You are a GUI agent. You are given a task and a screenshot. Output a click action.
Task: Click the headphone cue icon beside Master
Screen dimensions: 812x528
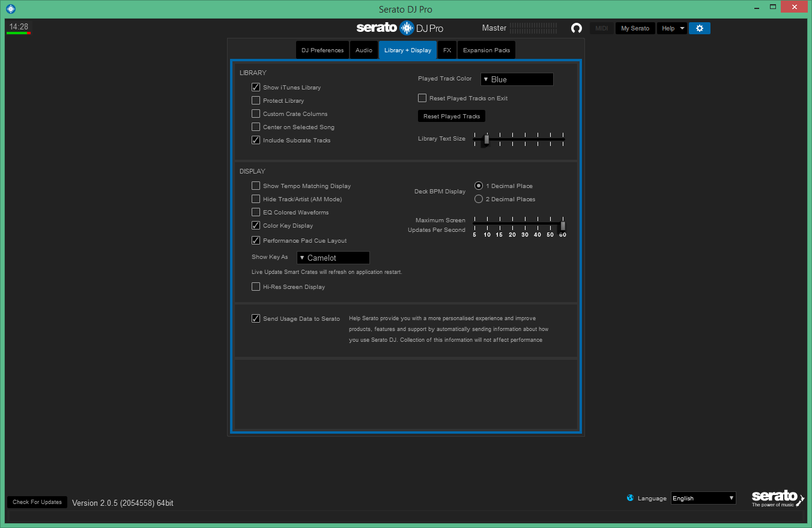click(577, 28)
